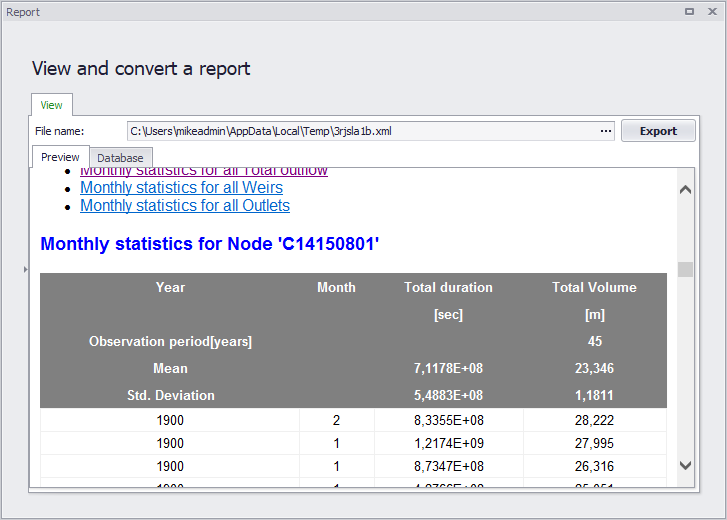Image resolution: width=727 pixels, height=520 pixels.
Task: Click the Total Volume column header
Action: pyautogui.click(x=594, y=287)
